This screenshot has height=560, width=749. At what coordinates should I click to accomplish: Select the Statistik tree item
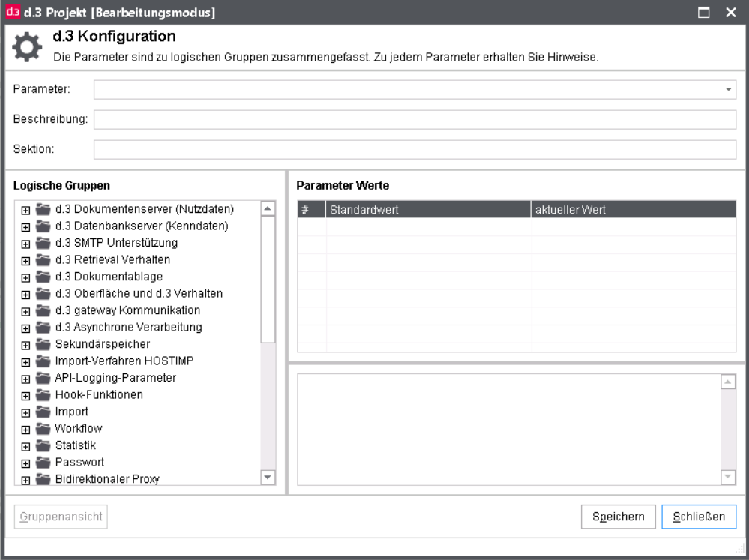click(76, 445)
